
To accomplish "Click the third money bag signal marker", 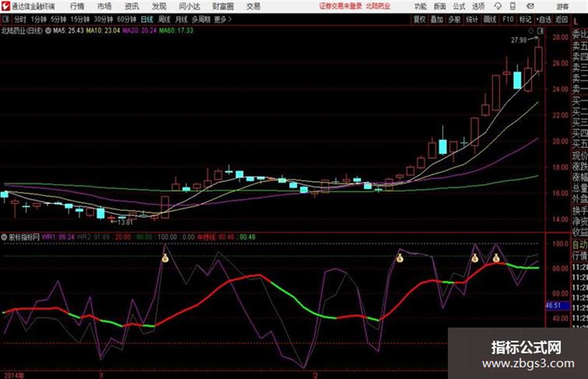I will [x=475, y=258].
